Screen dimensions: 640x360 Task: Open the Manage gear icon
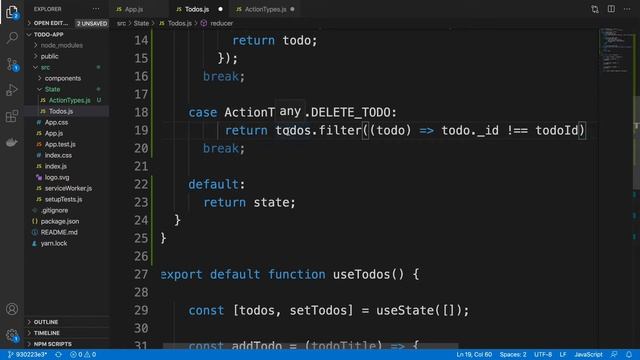pyautogui.click(x=12, y=336)
